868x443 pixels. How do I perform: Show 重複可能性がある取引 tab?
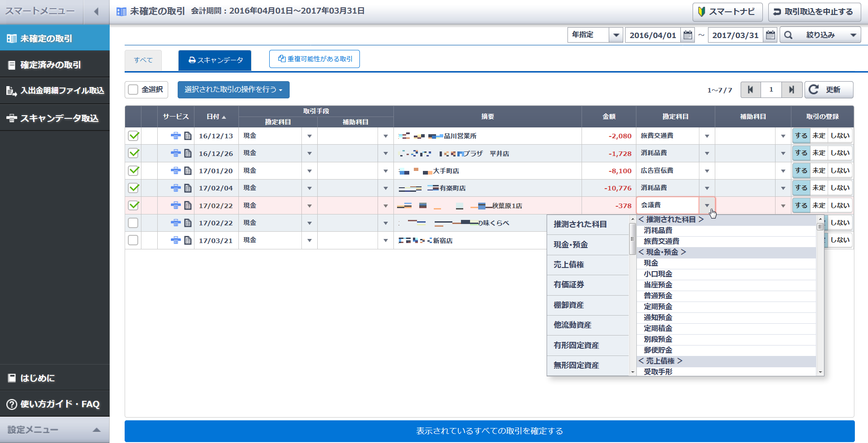point(315,59)
